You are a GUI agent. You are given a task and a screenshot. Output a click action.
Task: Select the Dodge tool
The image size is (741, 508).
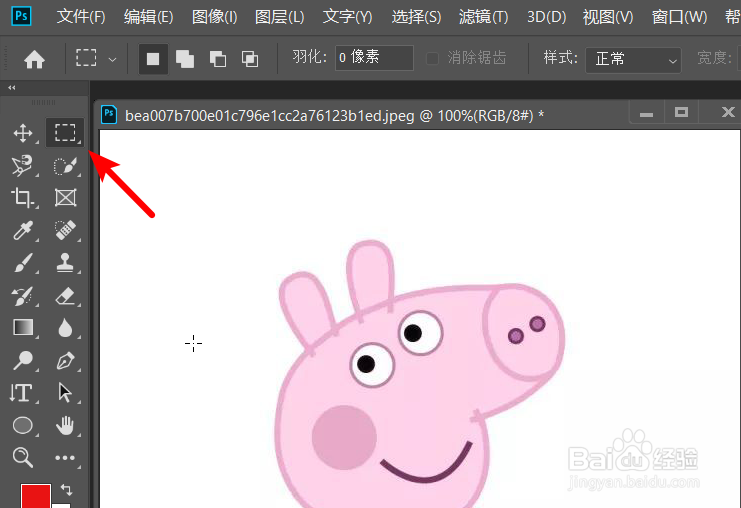[22, 360]
